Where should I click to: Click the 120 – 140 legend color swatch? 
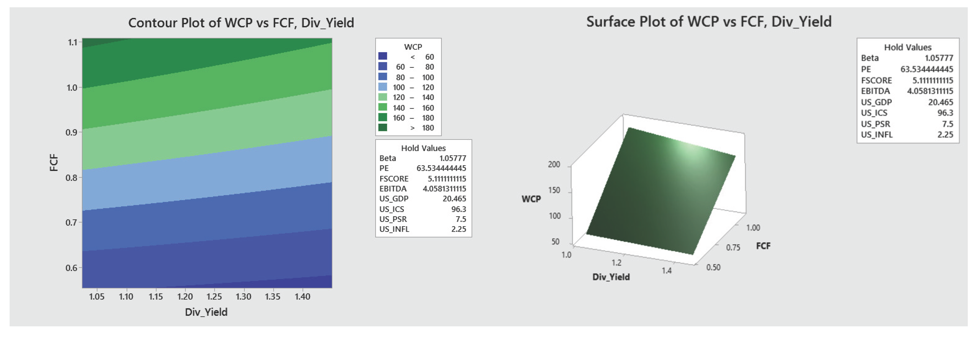383,97
